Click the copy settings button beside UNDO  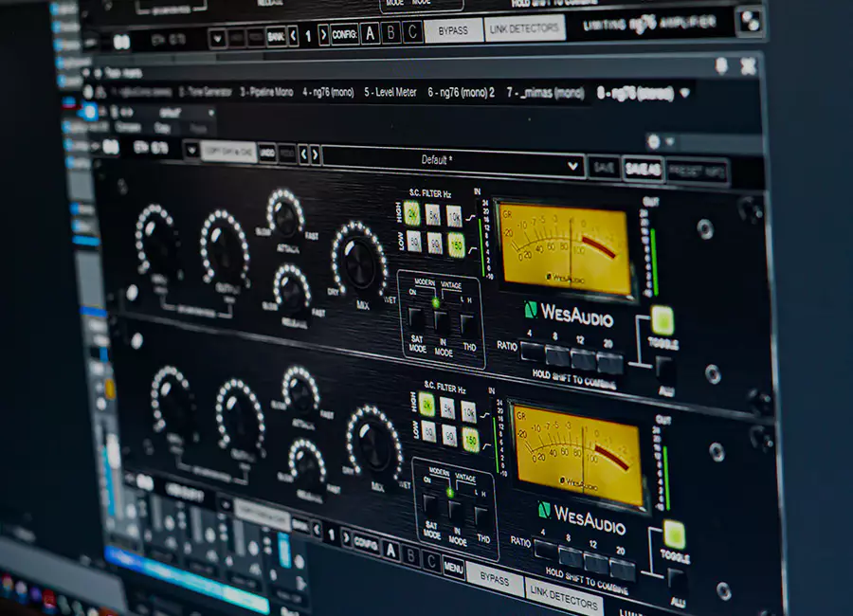228,152
